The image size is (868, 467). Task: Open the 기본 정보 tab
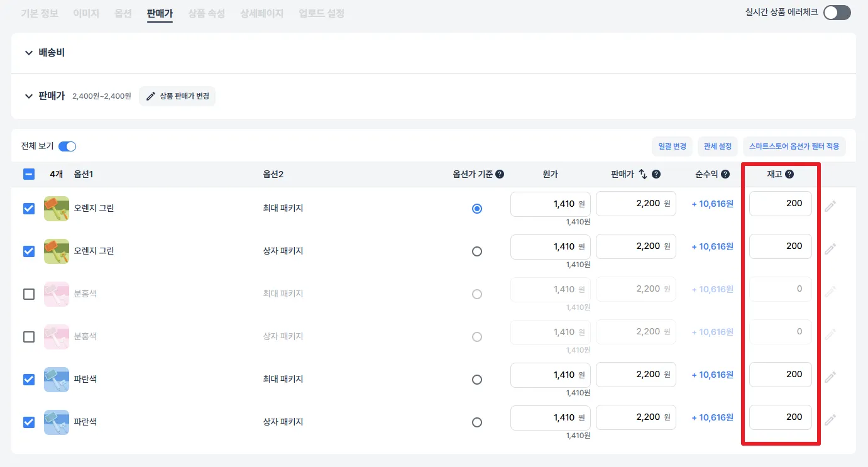40,13
